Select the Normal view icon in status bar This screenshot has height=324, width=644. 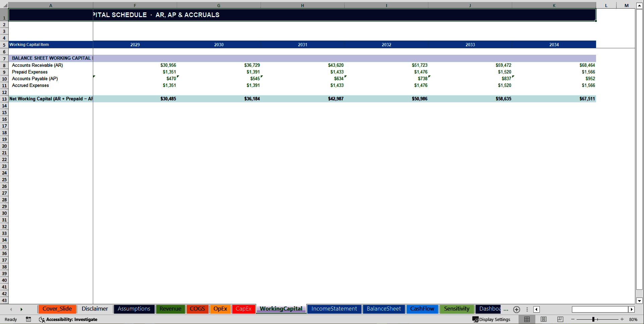[527, 319]
